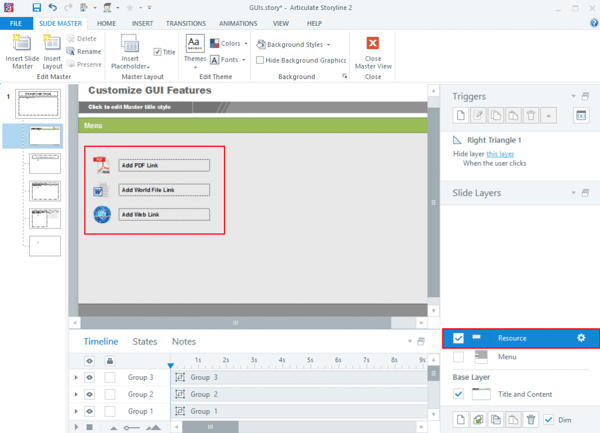
Task: Open the TRANSITIONS tab
Action: 186,23
